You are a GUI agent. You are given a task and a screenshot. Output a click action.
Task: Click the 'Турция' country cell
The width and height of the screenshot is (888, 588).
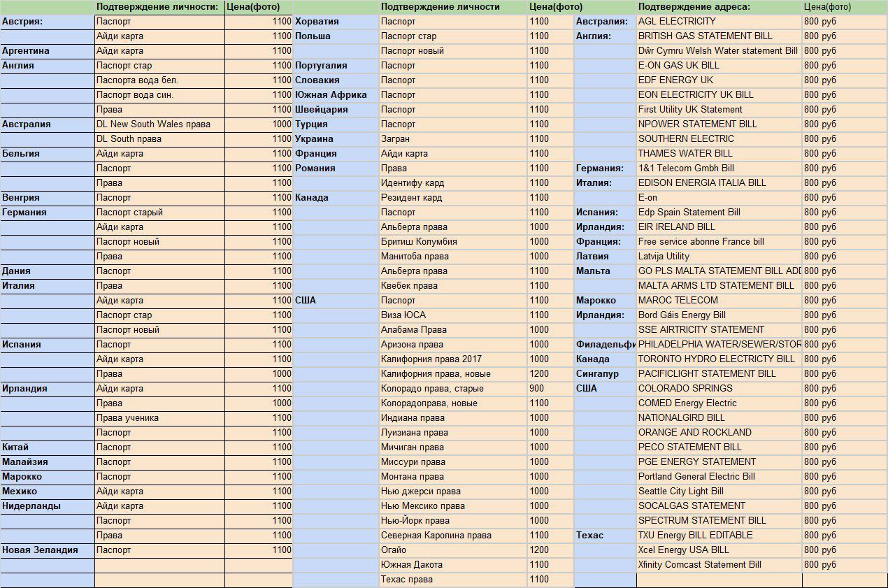coord(336,124)
